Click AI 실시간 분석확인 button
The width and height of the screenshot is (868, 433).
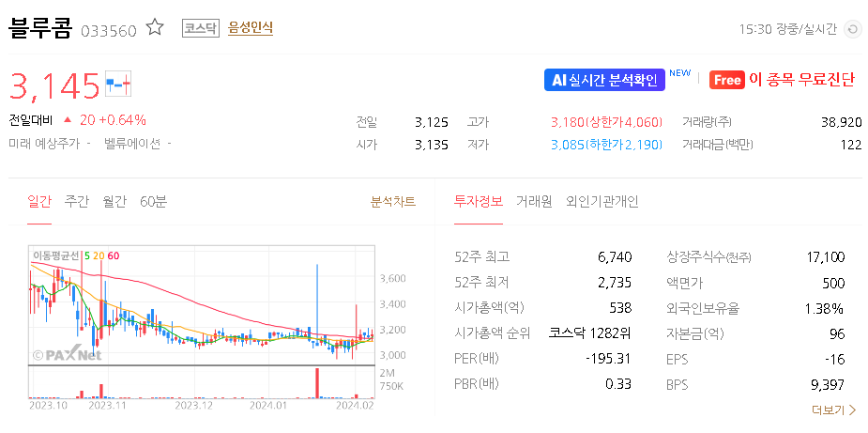click(604, 80)
